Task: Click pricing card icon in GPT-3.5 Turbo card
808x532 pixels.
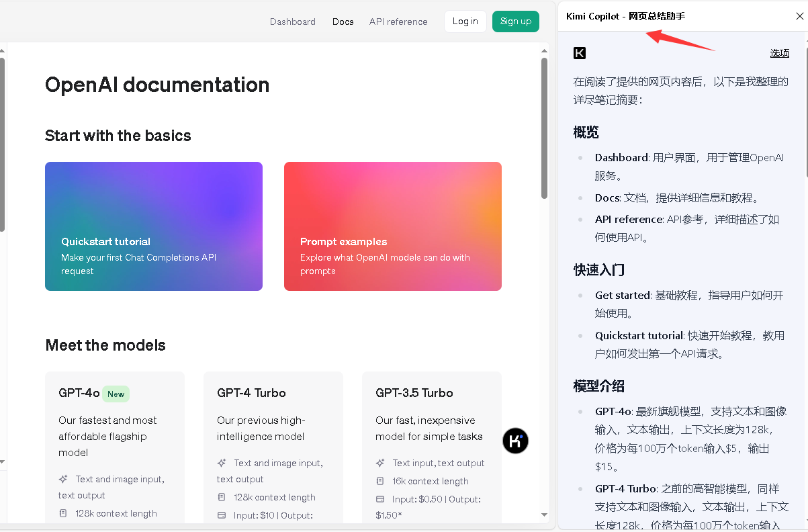Action: click(380, 499)
